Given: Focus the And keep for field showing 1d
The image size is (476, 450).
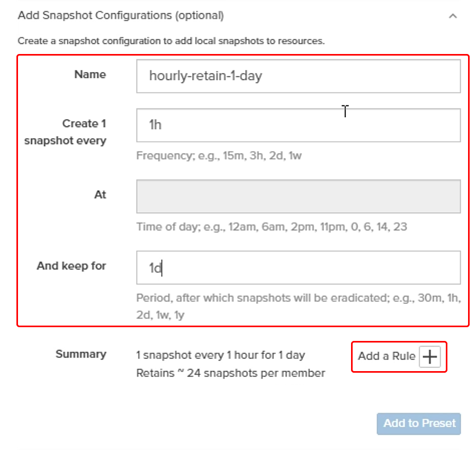Looking at the screenshot, I should (299, 268).
